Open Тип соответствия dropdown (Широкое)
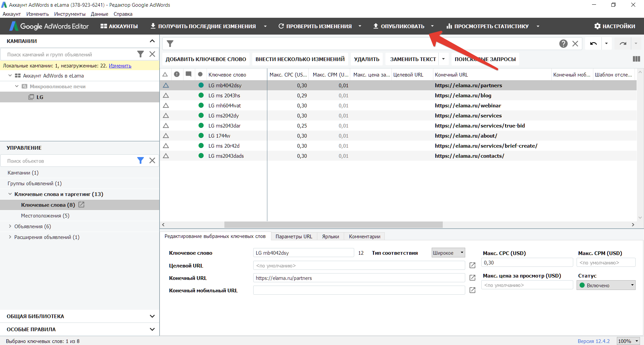The height and width of the screenshot is (345, 644). tap(448, 253)
